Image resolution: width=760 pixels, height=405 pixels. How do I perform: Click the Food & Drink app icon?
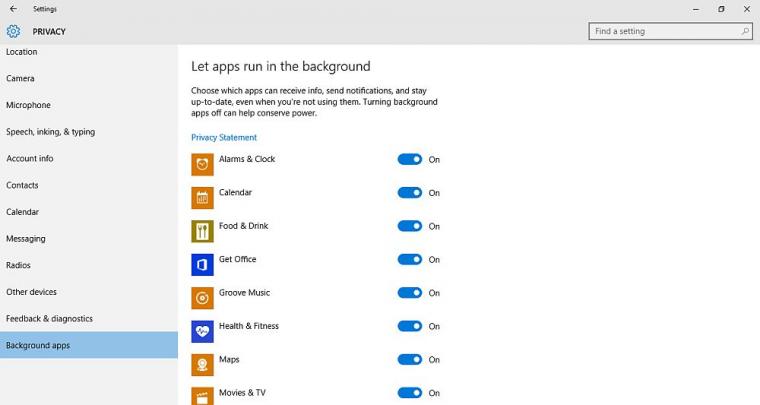(202, 232)
